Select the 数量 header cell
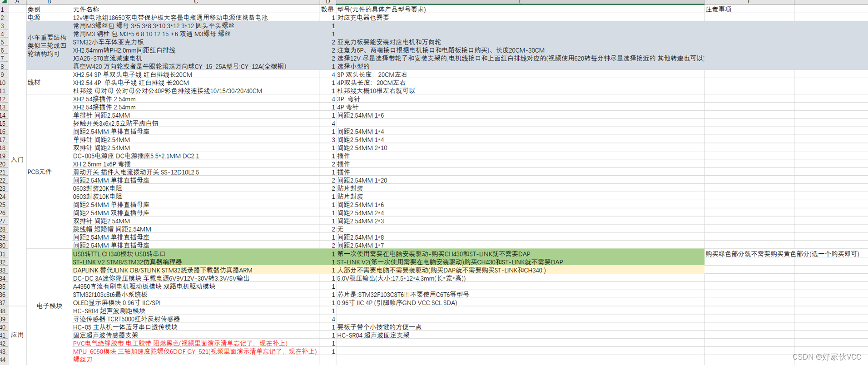 pyautogui.click(x=327, y=9)
